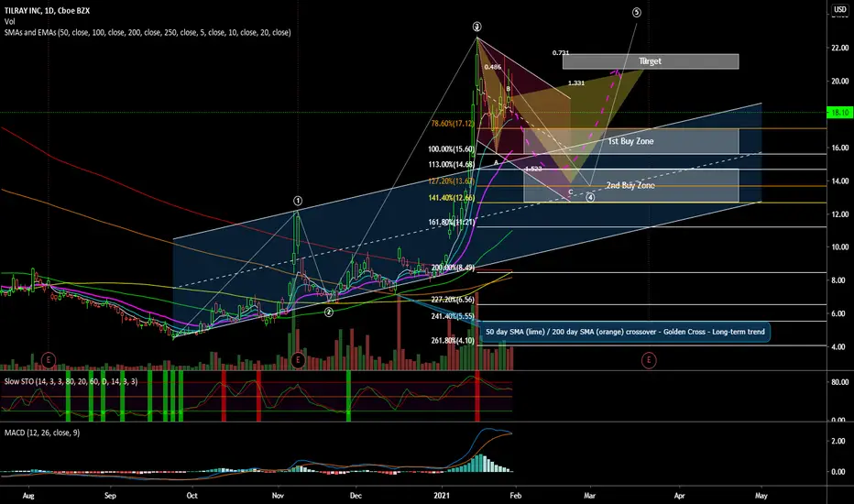Click the 1.523 pattern ratio label
This screenshot has height=504, width=854.
533,169
